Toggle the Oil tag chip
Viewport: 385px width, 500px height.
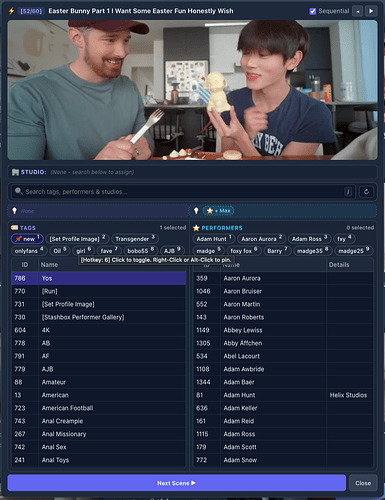click(59, 251)
